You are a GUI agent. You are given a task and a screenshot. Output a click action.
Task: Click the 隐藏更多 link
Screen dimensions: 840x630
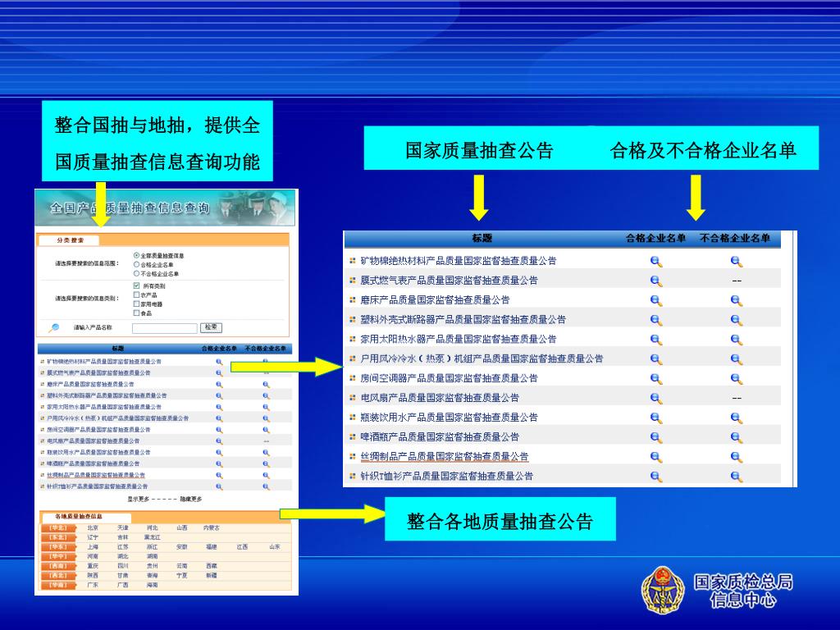point(190,500)
